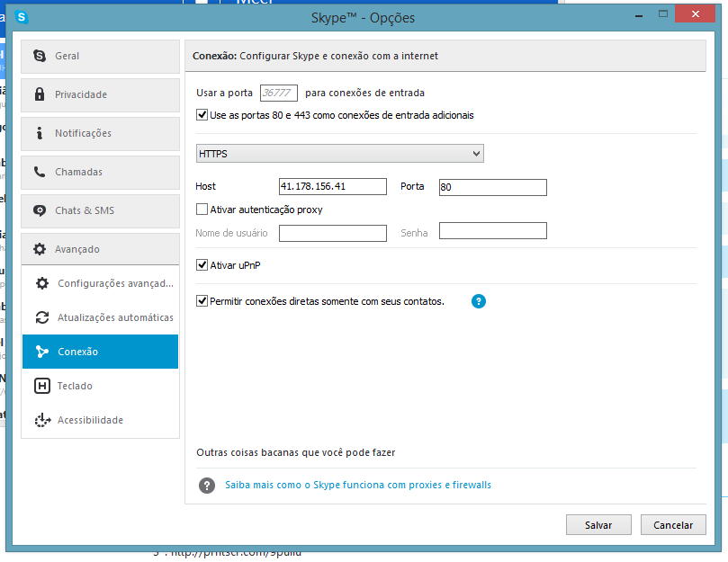Click the Acessibilidade icon
This screenshot has width=728, height=562.
pyautogui.click(x=42, y=420)
